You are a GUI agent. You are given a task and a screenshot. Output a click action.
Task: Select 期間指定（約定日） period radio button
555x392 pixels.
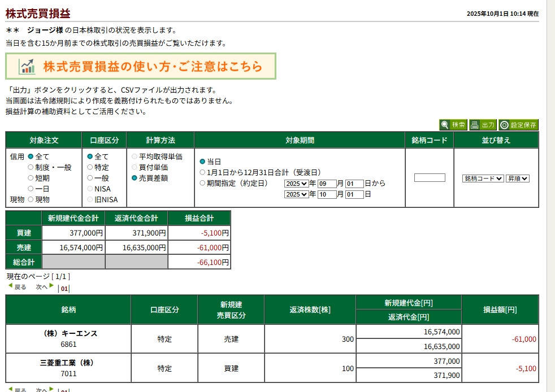(203, 183)
